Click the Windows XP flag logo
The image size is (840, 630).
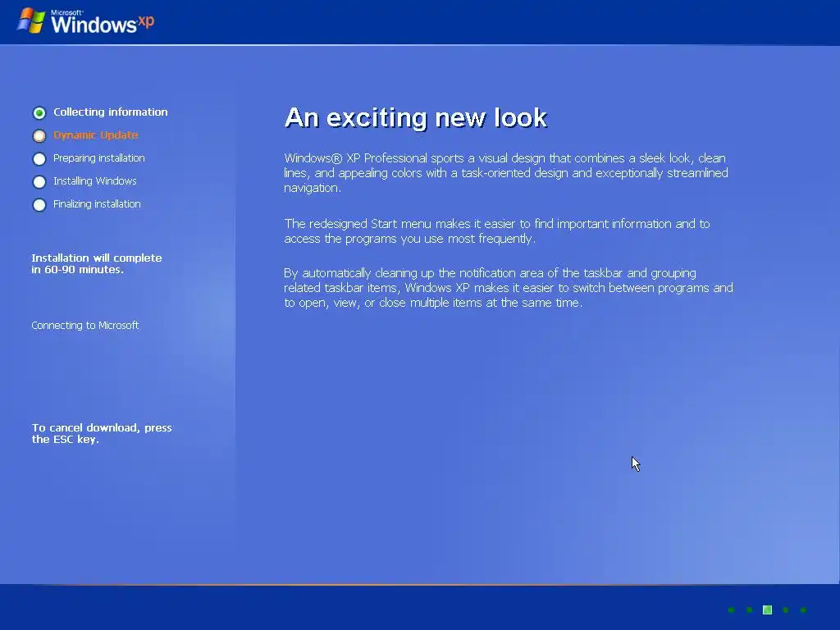tap(31, 21)
